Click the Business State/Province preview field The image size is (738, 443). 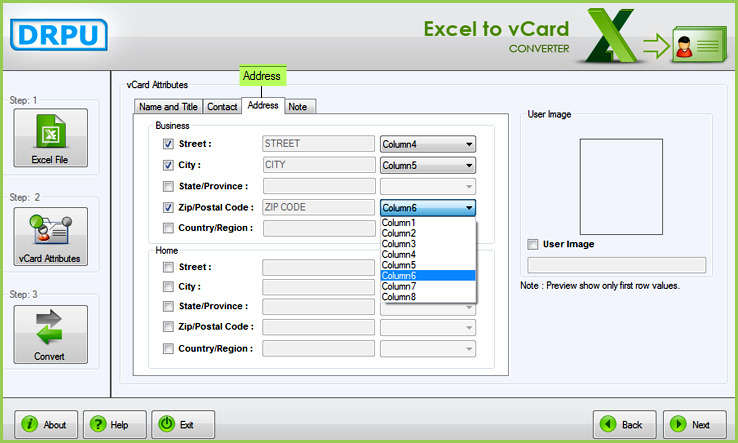[x=319, y=186]
